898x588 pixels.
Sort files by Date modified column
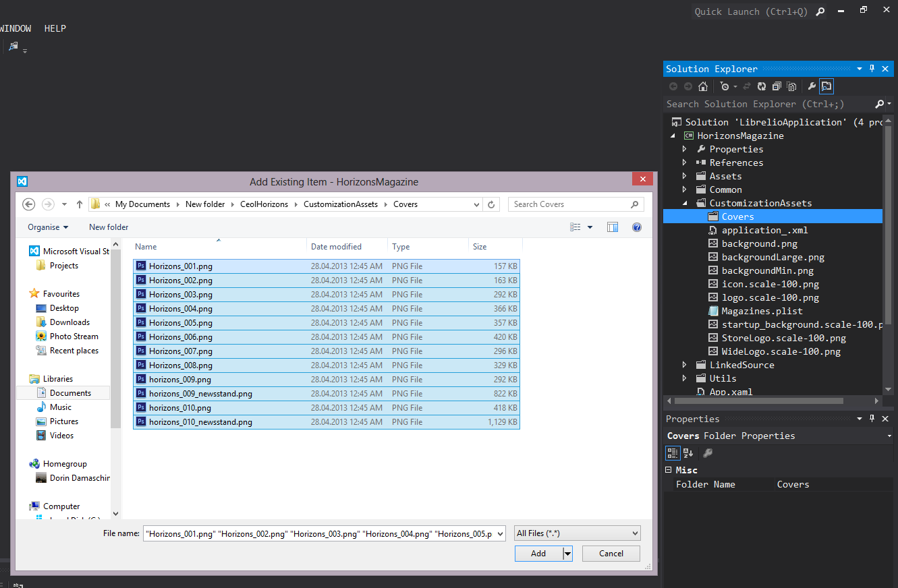pyautogui.click(x=347, y=247)
